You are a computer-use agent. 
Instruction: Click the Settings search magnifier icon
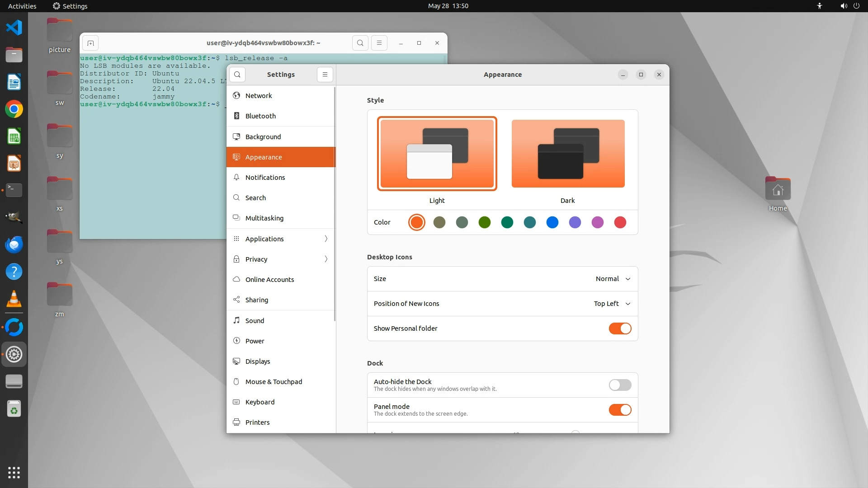point(237,75)
